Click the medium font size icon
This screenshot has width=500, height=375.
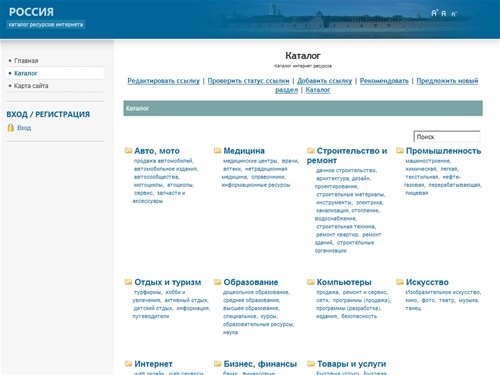[444, 13]
